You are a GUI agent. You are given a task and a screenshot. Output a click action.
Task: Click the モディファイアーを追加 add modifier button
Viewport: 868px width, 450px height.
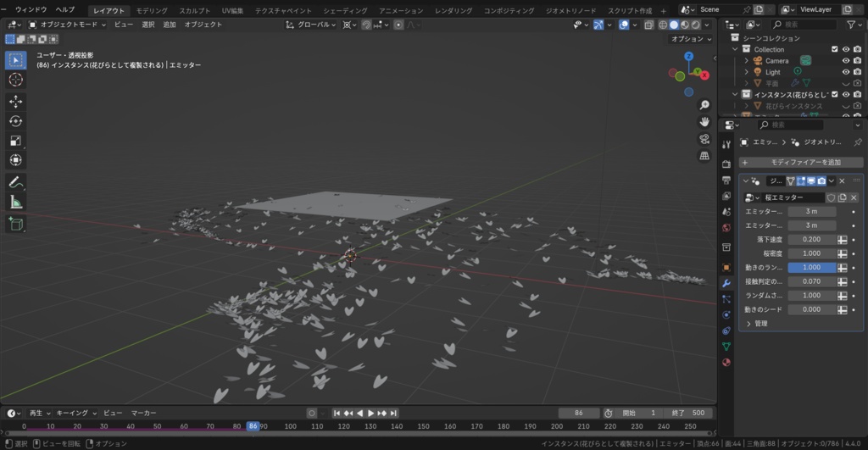(801, 162)
